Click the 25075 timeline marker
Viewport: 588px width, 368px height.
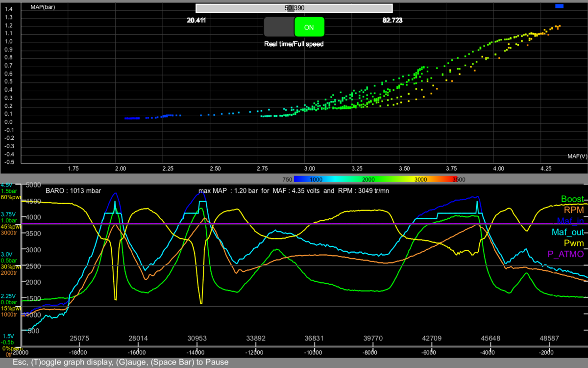coord(79,339)
